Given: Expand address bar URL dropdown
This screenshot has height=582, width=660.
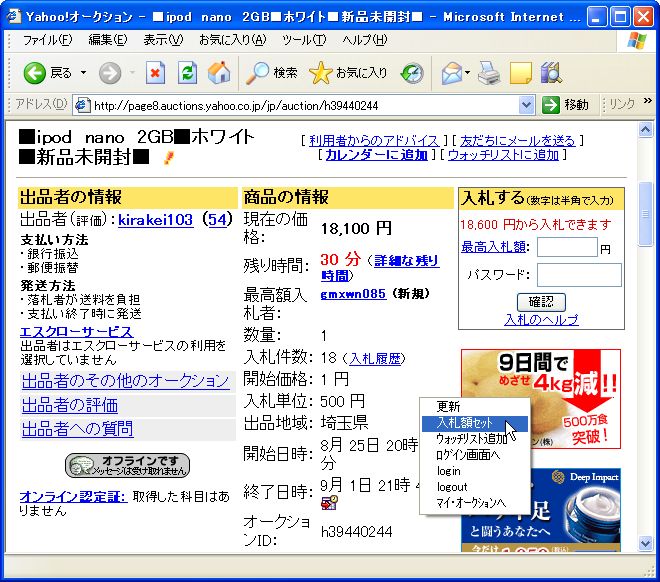Looking at the screenshot, I should coord(527,105).
